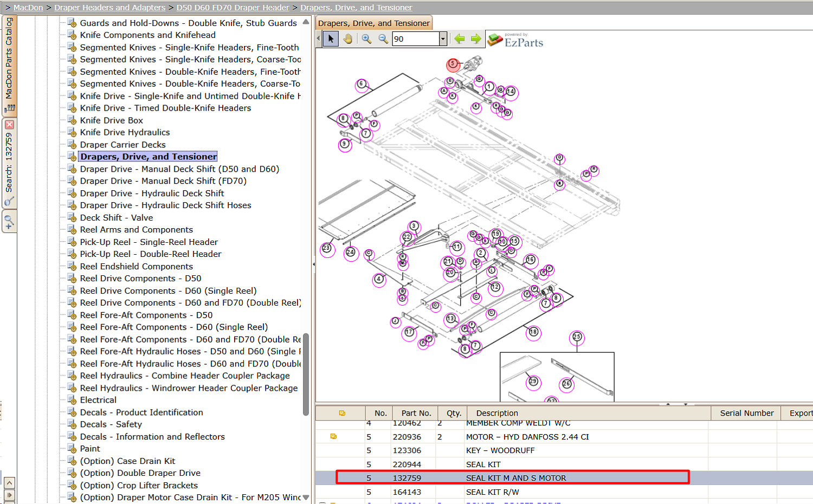Open Decals - Safety tree item
Image resolution: width=813 pixels, height=504 pixels.
(111, 424)
